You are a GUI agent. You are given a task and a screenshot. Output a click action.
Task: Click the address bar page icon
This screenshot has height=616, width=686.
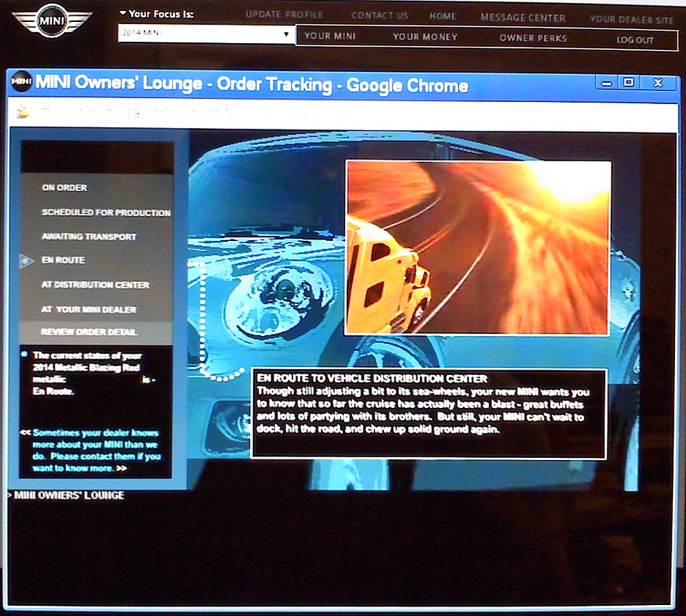click(x=23, y=112)
